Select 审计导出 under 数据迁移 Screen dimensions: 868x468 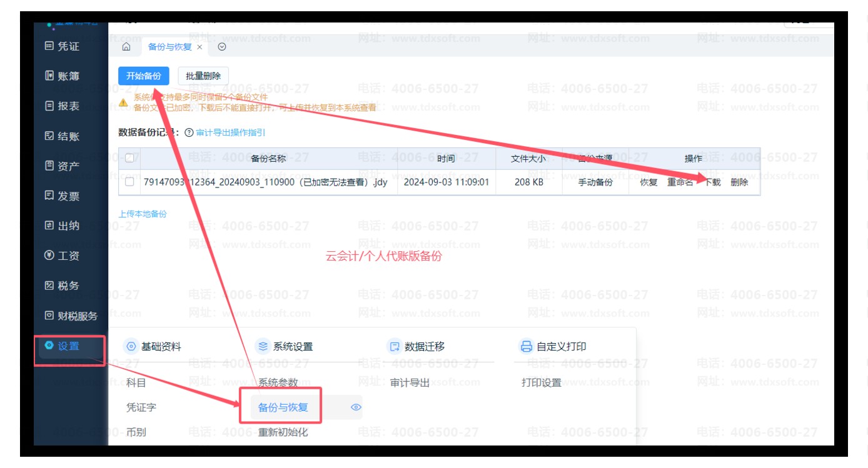click(x=410, y=382)
